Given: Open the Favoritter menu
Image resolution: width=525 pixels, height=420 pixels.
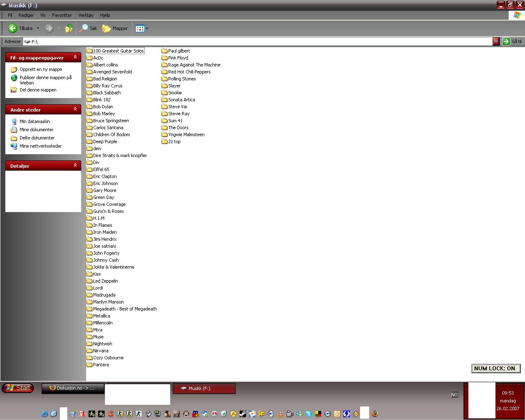Looking at the screenshot, I should (x=62, y=15).
